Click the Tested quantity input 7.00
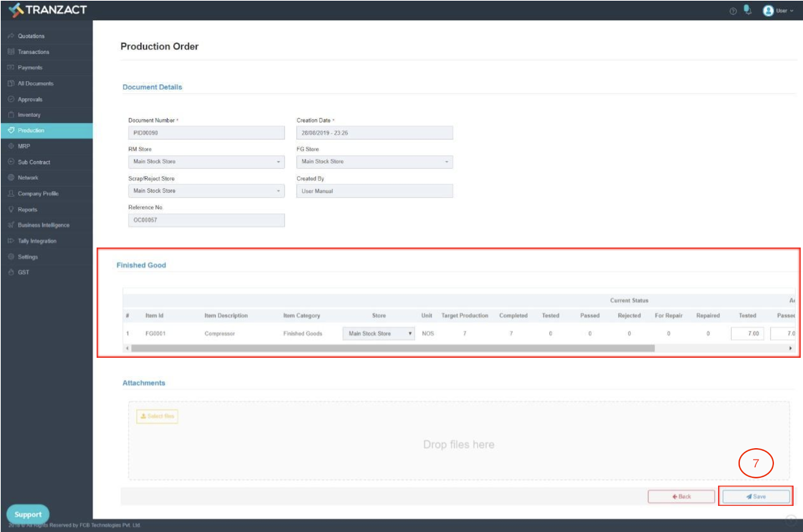 [x=747, y=333]
